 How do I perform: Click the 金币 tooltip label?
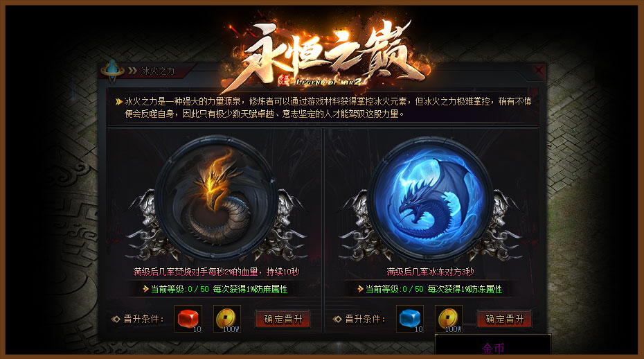coord(493,349)
